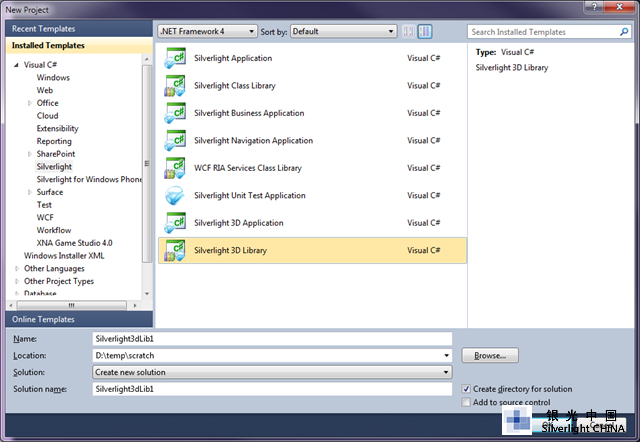
Task: Click the Silverlight Application template icon
Action: (x=175, y=58)
